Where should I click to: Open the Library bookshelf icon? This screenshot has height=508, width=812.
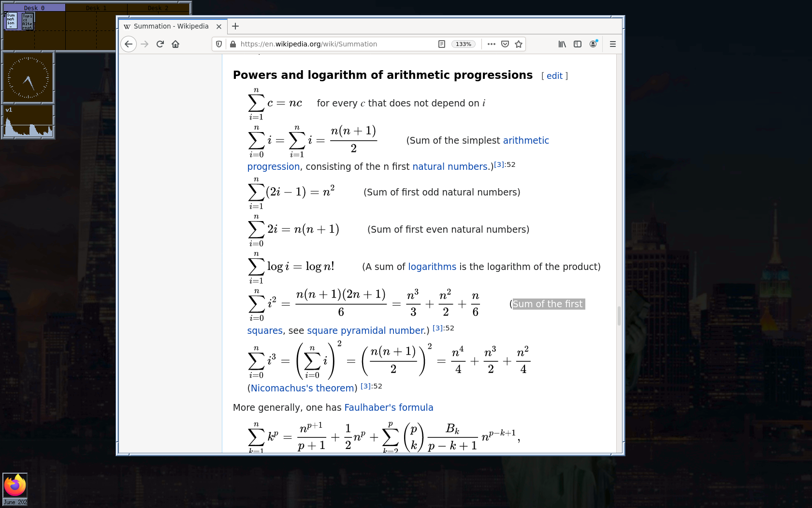click(562, 44)
